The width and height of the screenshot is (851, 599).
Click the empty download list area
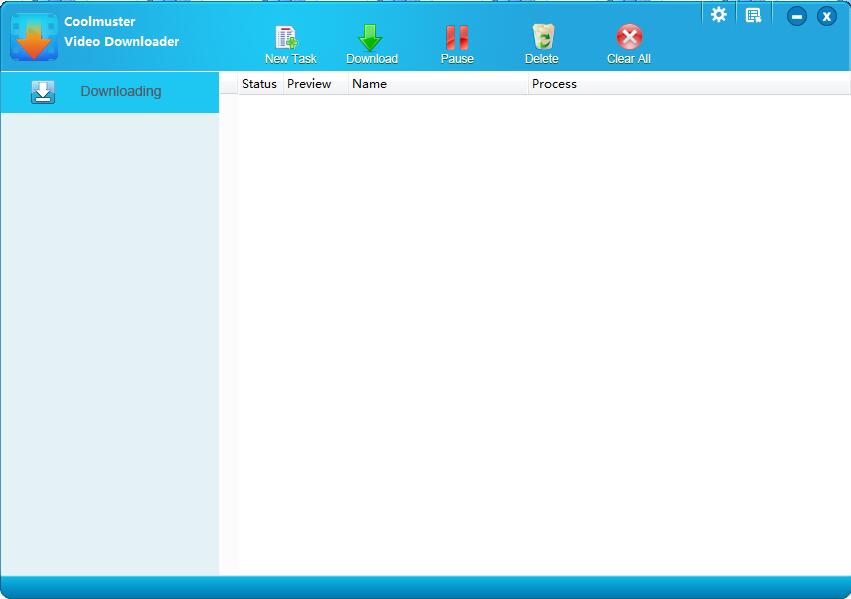(540, 330)
